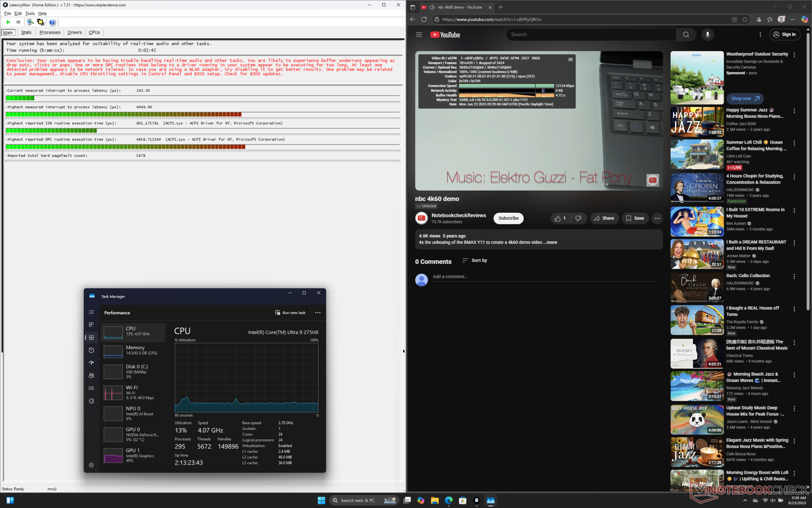Viewport: 812px width, 508px height.
Task: Open Task Manager more options ellipsis
Action: tap(318, 313)
